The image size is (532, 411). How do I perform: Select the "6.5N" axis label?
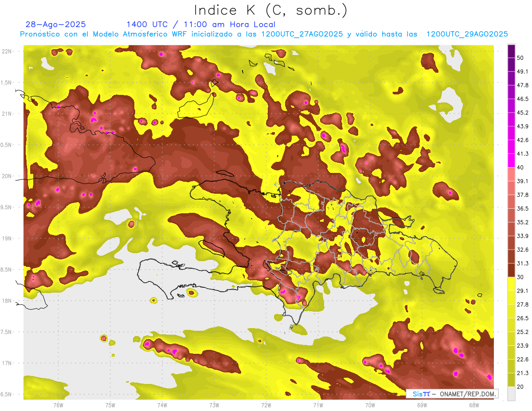pyautogui.click(x=6, y=394)
